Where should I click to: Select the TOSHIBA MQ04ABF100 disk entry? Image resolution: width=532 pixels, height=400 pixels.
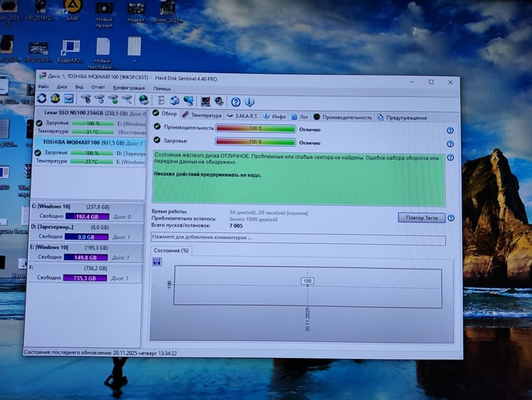90,152
